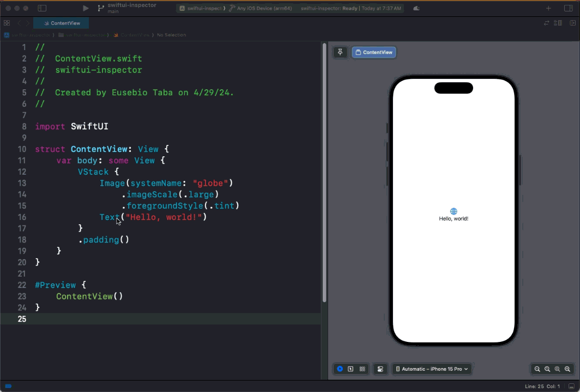The height and width of the screenshot is (392, 580).
Task: Click the "Hello, world!" string in code
Action: click(x=164, y=217)
